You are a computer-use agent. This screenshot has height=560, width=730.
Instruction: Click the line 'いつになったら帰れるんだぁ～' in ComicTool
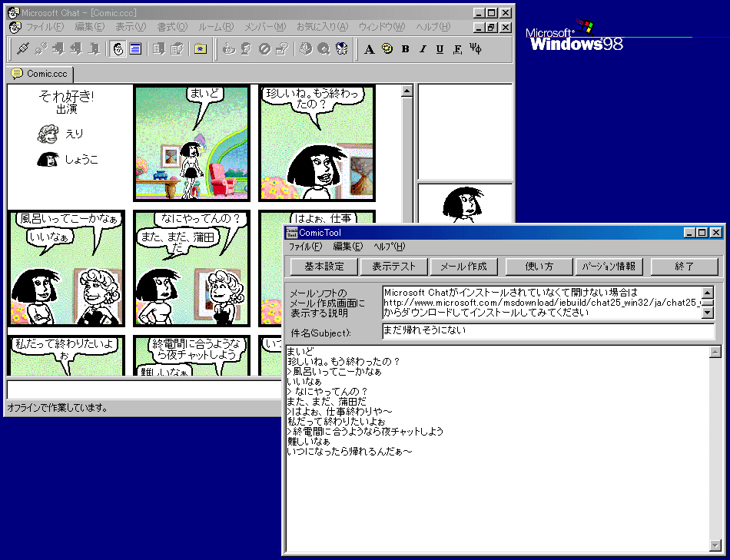[350, 452]
